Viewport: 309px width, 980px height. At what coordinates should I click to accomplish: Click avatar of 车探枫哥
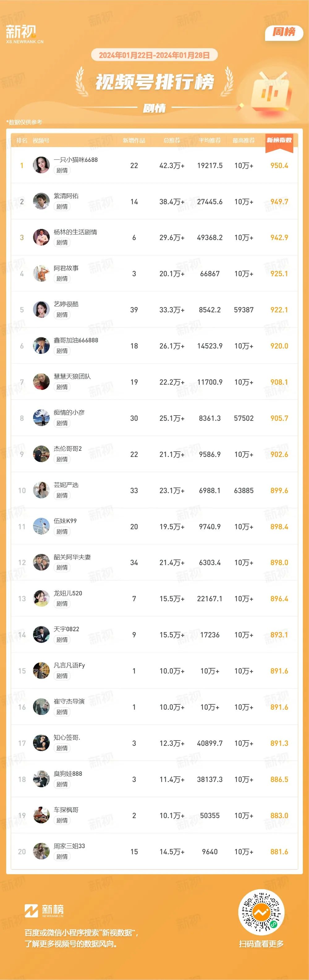[x=41, y=815]
